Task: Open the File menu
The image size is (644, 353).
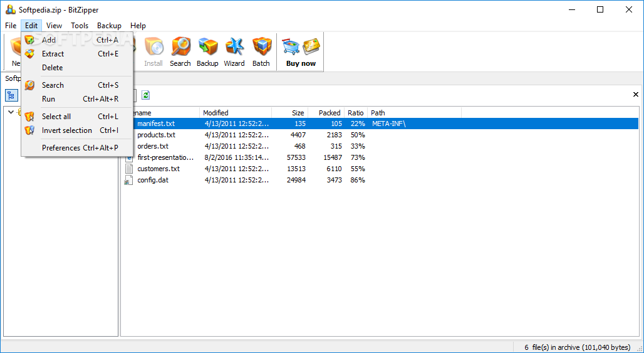Action: coord(11,26)
